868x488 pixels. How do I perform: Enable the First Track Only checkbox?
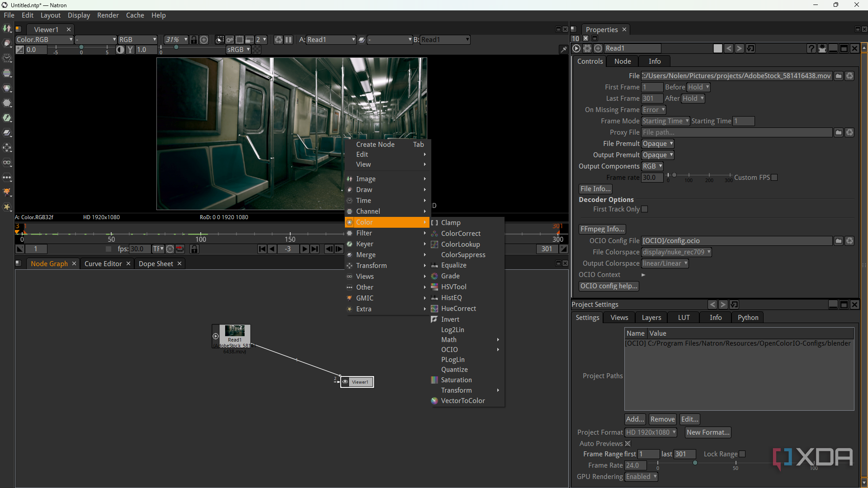tap(645, 209)
